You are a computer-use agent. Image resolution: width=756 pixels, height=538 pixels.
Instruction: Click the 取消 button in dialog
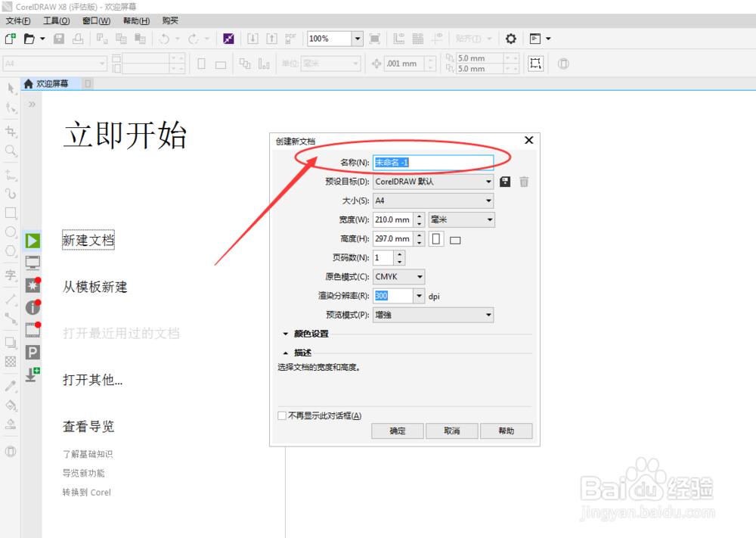[x=452, y=431]
